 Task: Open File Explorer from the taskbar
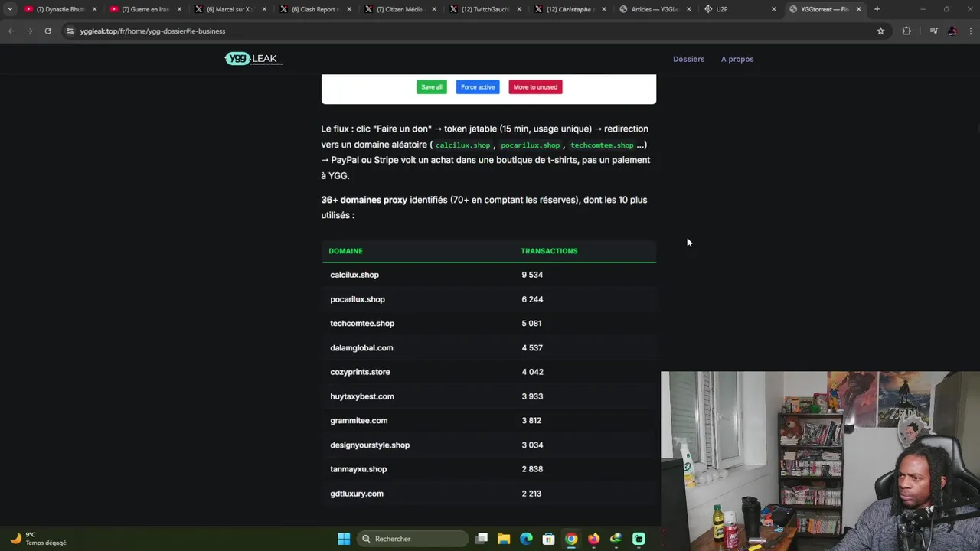(x=504, y=539)
